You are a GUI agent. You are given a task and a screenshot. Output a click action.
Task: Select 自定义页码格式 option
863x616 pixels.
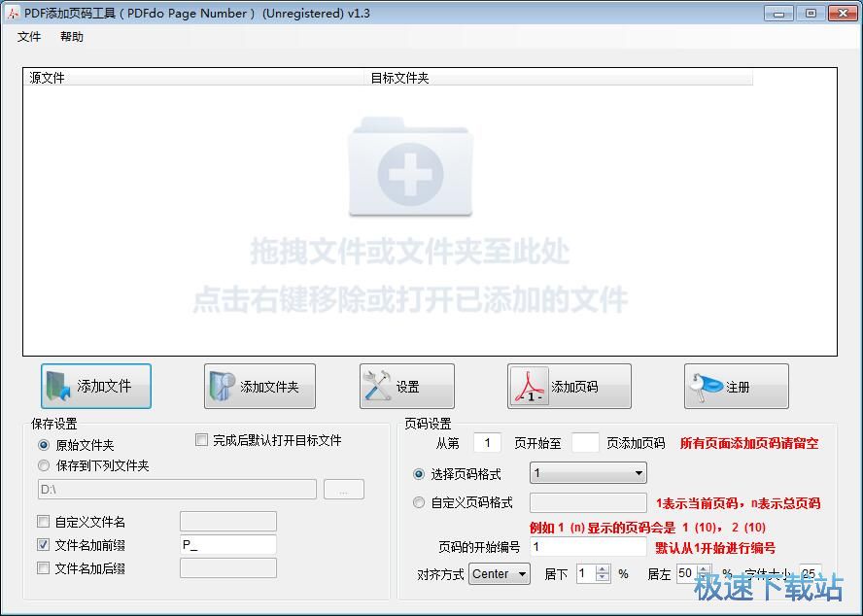pos(418,501)
